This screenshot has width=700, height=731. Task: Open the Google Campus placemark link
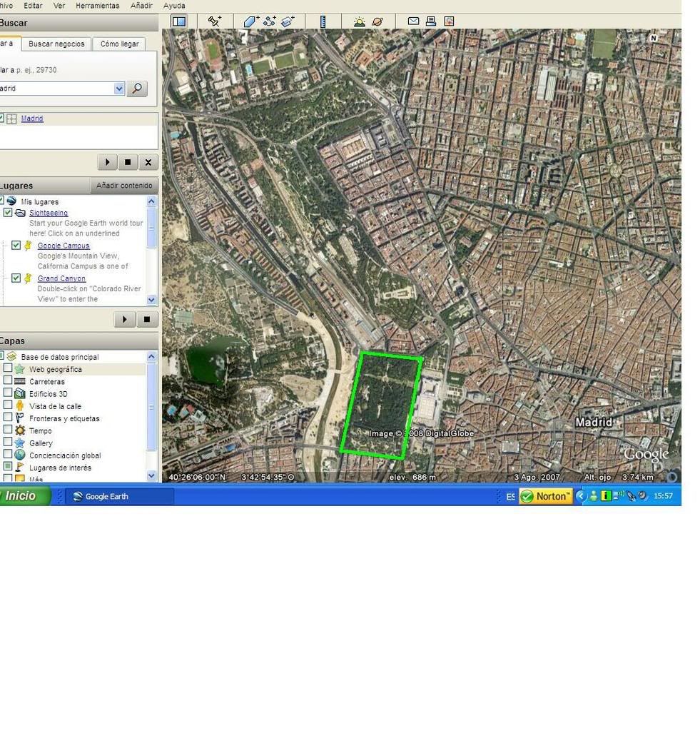click(x=64, y=246)
